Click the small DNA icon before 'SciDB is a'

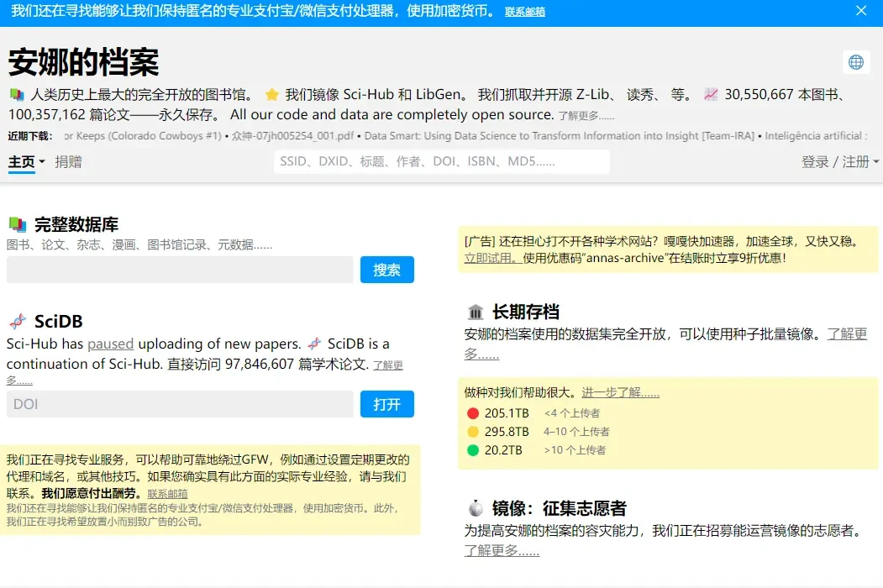pyautogui.click(x=315, y=344)
